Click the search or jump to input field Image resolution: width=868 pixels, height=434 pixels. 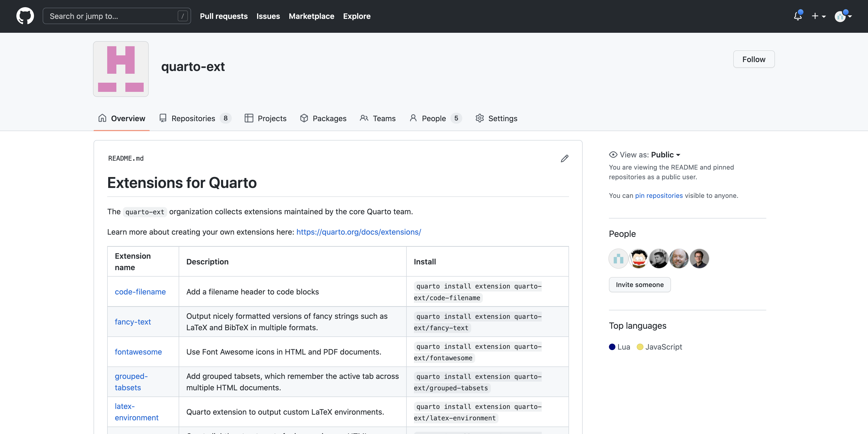point(111,16)
